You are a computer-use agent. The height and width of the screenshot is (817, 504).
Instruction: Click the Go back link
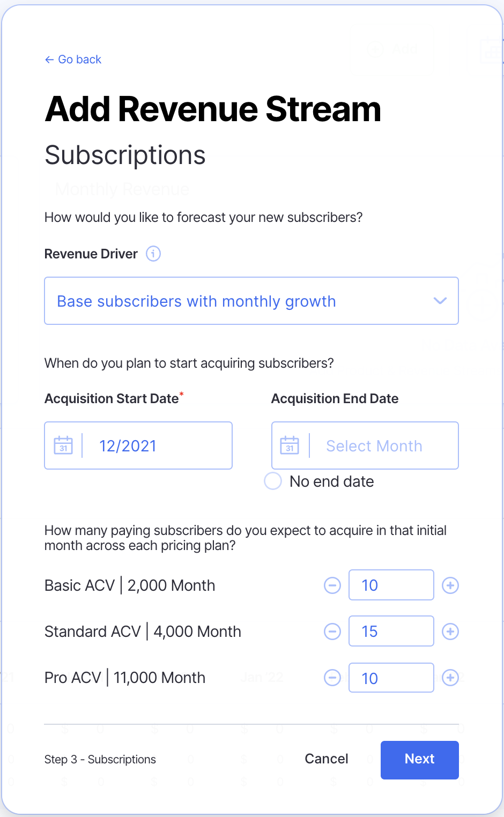point(73,60)
